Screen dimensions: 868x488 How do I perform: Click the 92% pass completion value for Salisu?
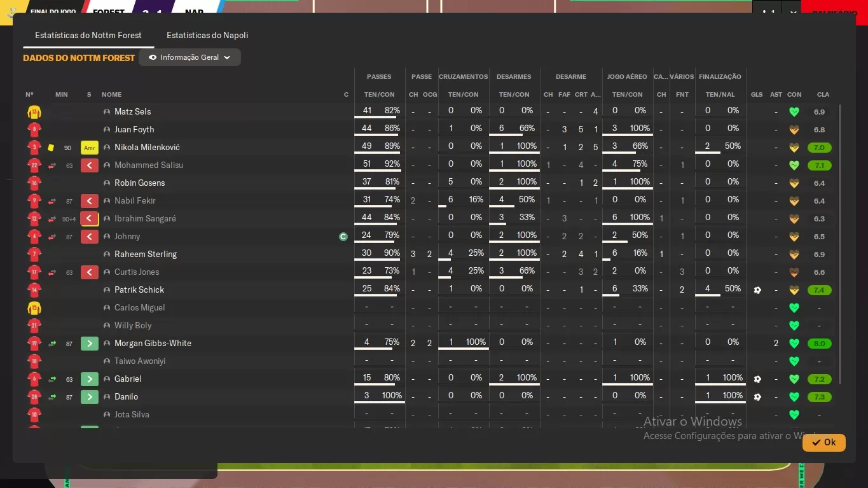click(392, 164)
